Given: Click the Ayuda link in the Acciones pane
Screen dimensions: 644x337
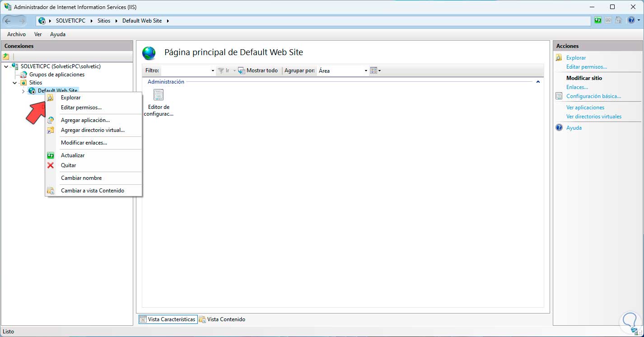Looking at the screenshot, I should 574,128.
